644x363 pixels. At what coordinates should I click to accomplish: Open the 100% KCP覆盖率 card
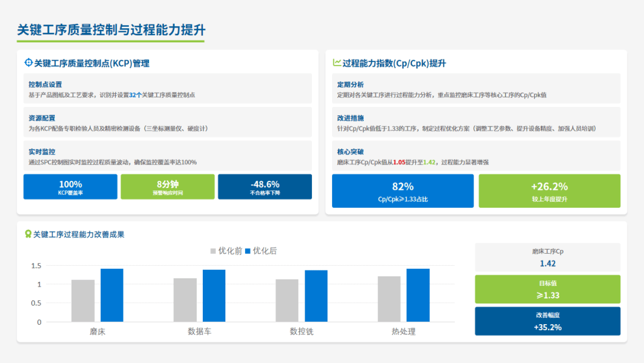(70, 187)
